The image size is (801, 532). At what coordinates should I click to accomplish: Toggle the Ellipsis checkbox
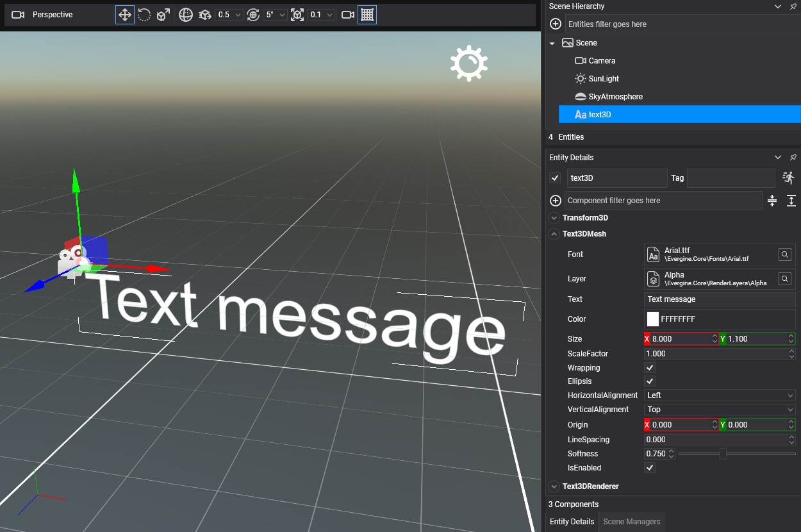point(650,381)
